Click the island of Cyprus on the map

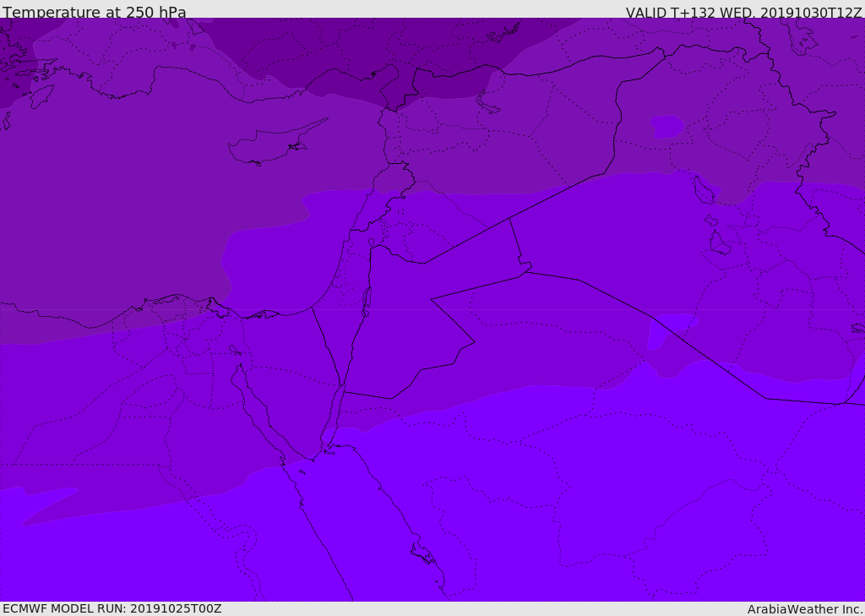click(272, 144)
